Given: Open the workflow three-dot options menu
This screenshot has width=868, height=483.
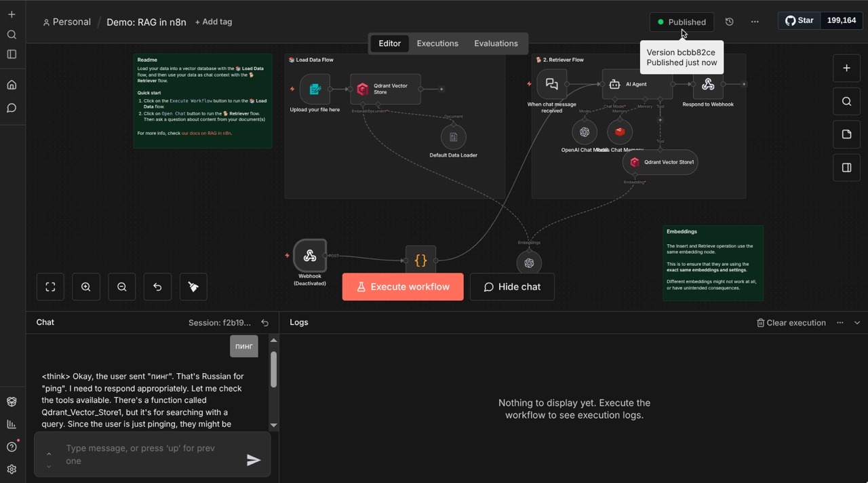Looking at the screenshot, I should tap(755, 22).
